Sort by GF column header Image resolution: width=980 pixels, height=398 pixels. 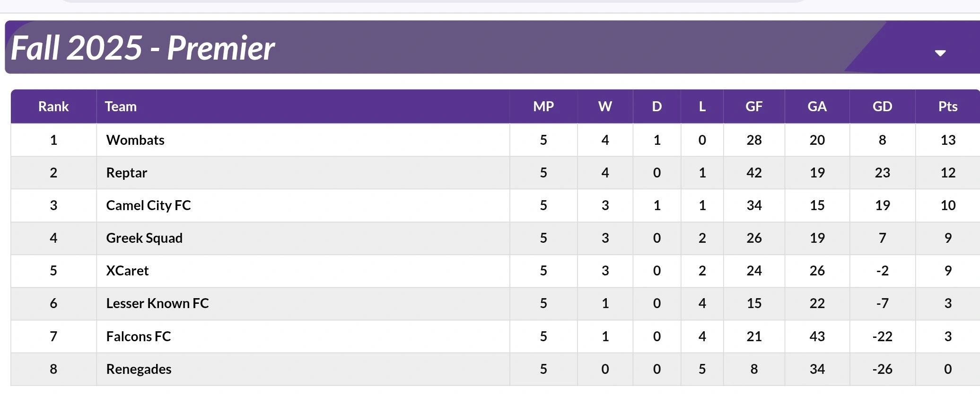[x=754, y=106]
